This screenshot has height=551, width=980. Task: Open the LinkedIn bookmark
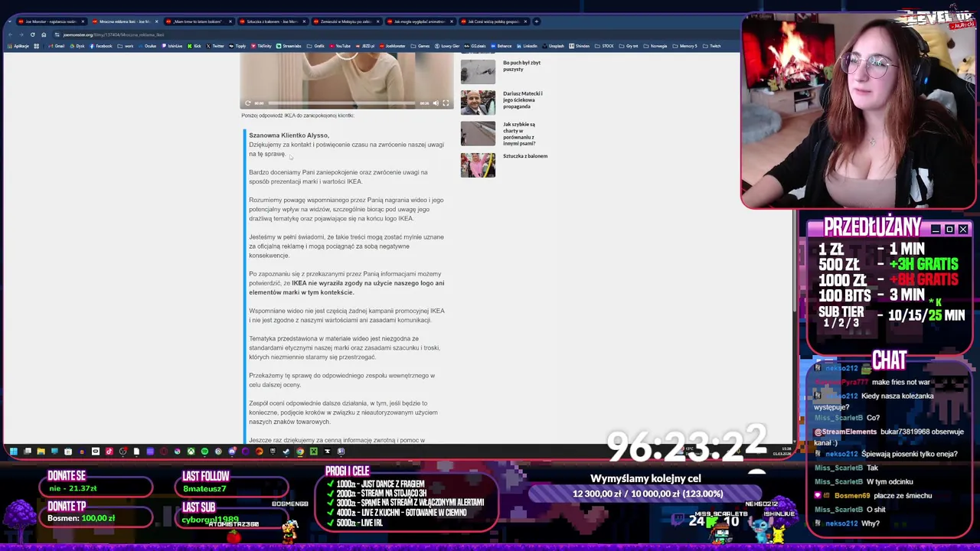528,46
